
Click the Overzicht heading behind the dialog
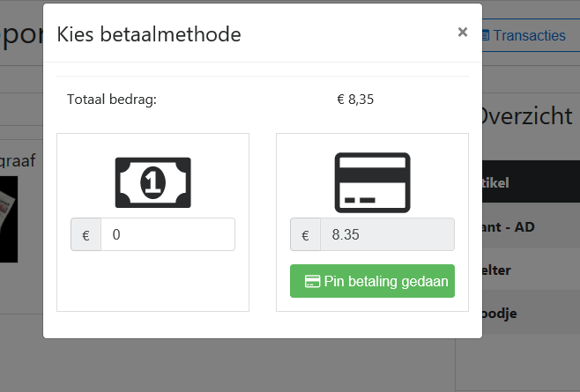tap(527, 115)
